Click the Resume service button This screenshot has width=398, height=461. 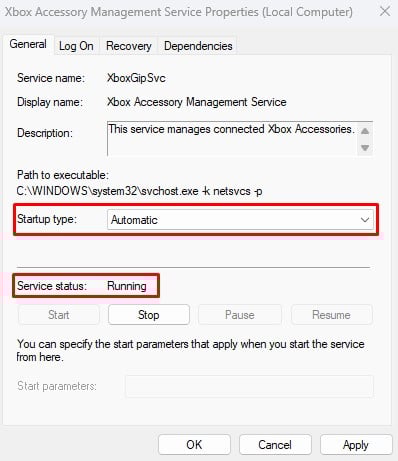pyautogui.click(x=331, y=315)
